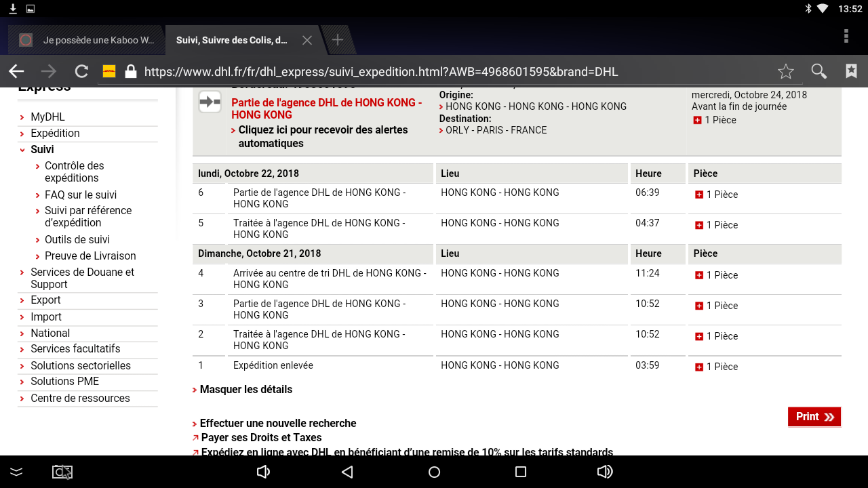Select ORLY - PARIS - FRANCE destination text

(496, 130)
